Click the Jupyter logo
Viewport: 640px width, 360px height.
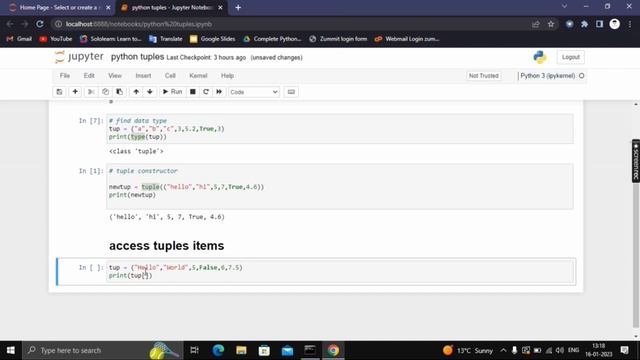point(79,57)
